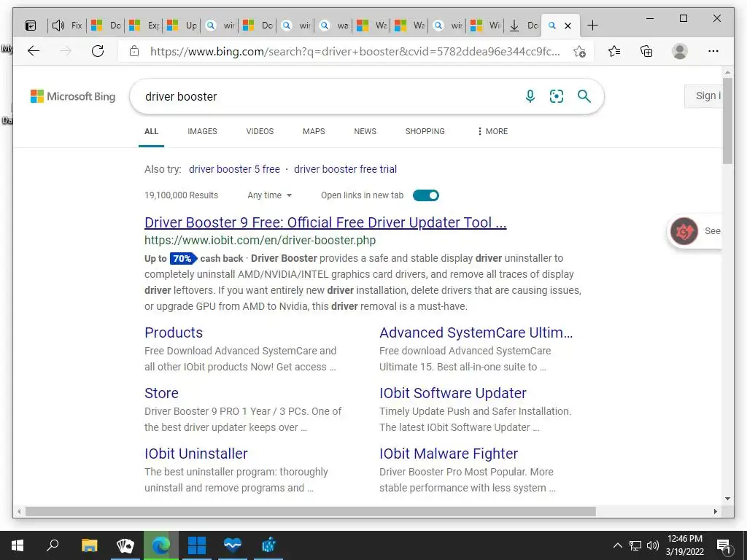
Task: Click the 70% cash back badge
Action: coord(183,259)
